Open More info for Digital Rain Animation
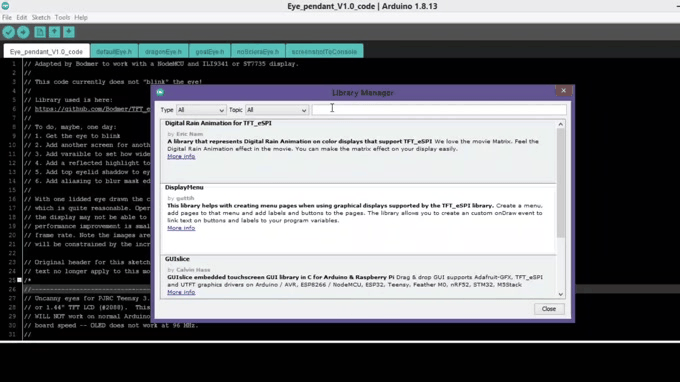 tap(181, 157)
